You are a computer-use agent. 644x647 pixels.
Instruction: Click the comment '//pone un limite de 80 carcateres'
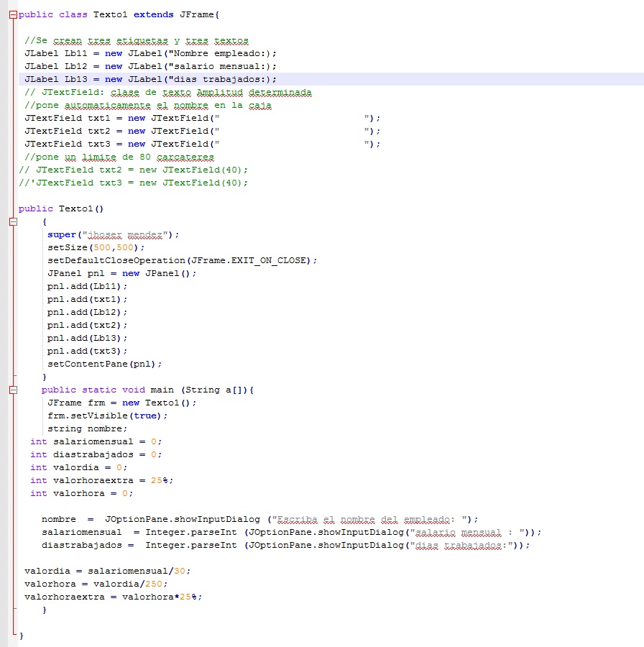click(x=119, y=157)
